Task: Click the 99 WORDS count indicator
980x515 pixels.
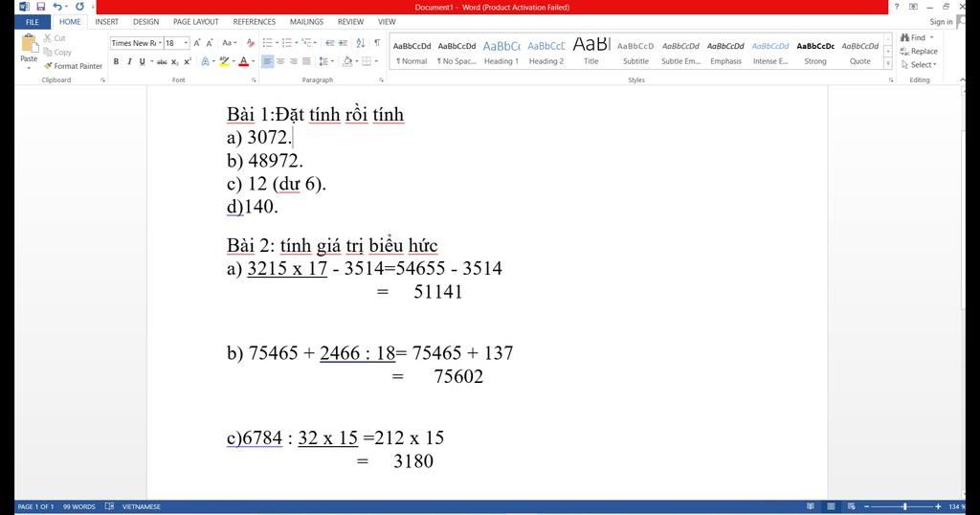Action: [x=78, y=506]
